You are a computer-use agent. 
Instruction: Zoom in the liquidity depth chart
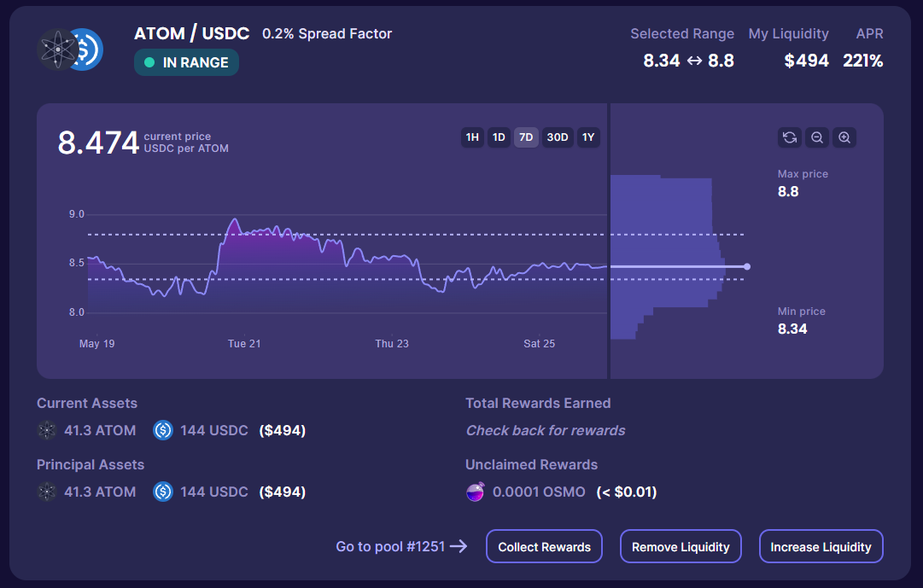click(844, 137)
